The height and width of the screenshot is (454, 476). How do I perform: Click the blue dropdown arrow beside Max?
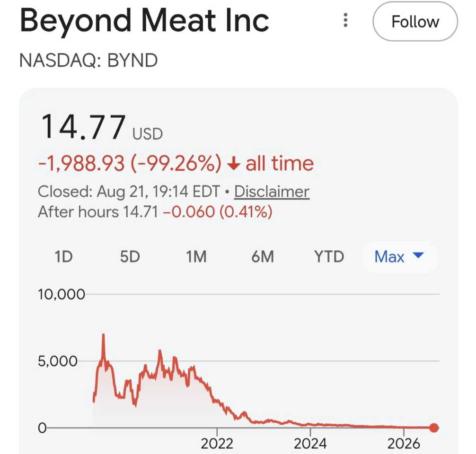[418, 255]
